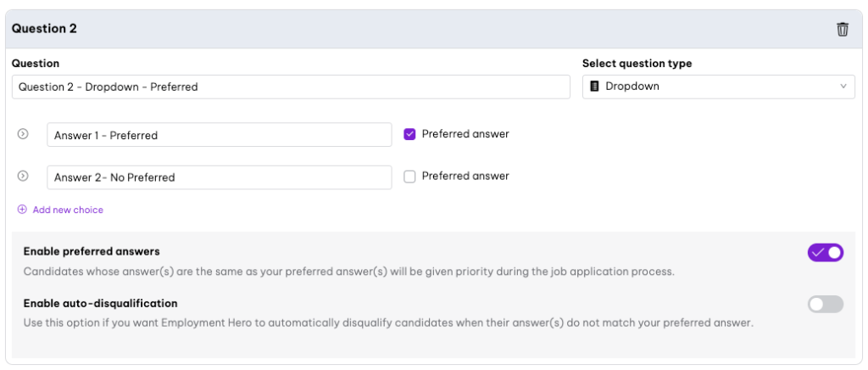
Task: Check Preferred answer for Answer 2
Action: (x=409, y=177)
